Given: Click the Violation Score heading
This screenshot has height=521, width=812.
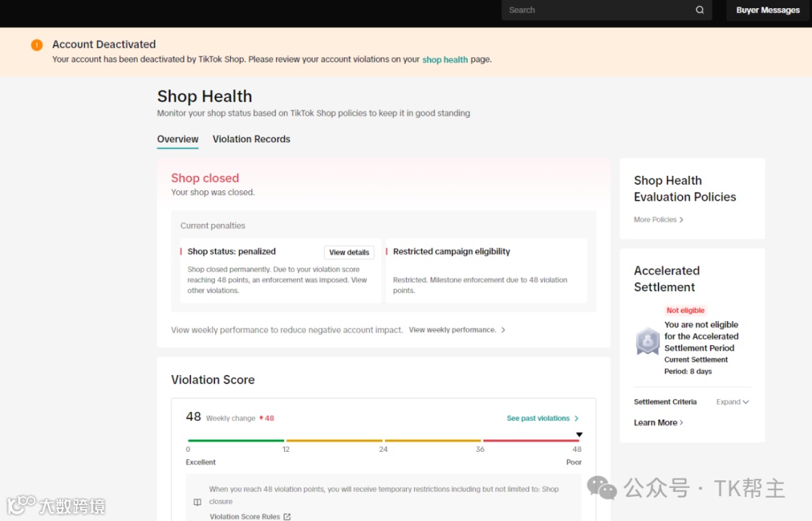Looking at the screenshot, I should point(213,380).
